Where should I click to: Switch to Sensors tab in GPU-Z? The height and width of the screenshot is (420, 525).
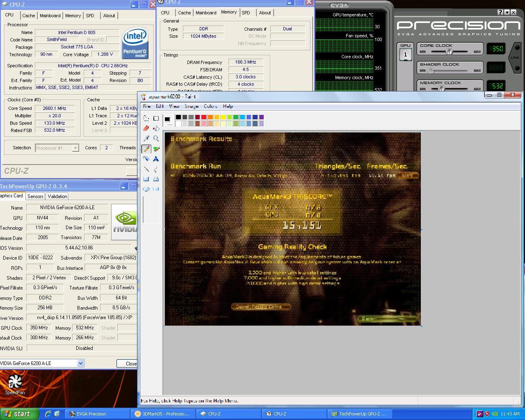point(35,196)
